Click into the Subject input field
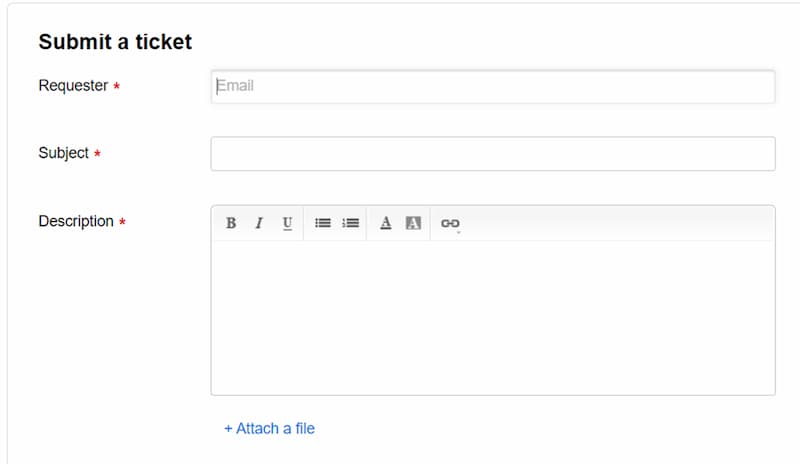 [x=493, y=154]
